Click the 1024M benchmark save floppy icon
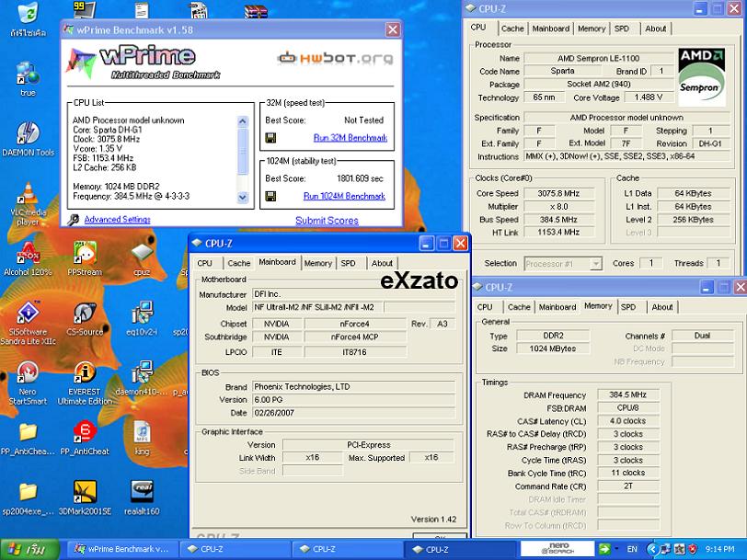The width and height of the screenshot is (747, 560). click(x=270, y=196)
